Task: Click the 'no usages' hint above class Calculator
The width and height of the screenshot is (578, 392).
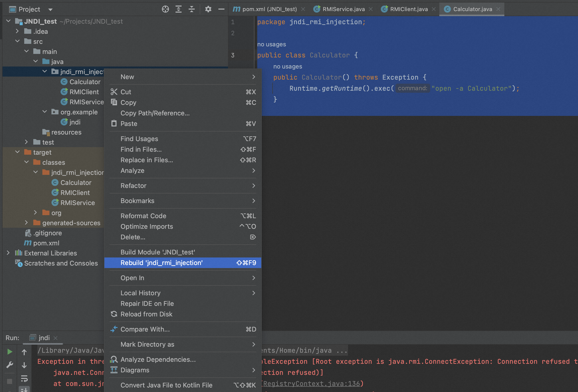Action: tap(272, 44)
